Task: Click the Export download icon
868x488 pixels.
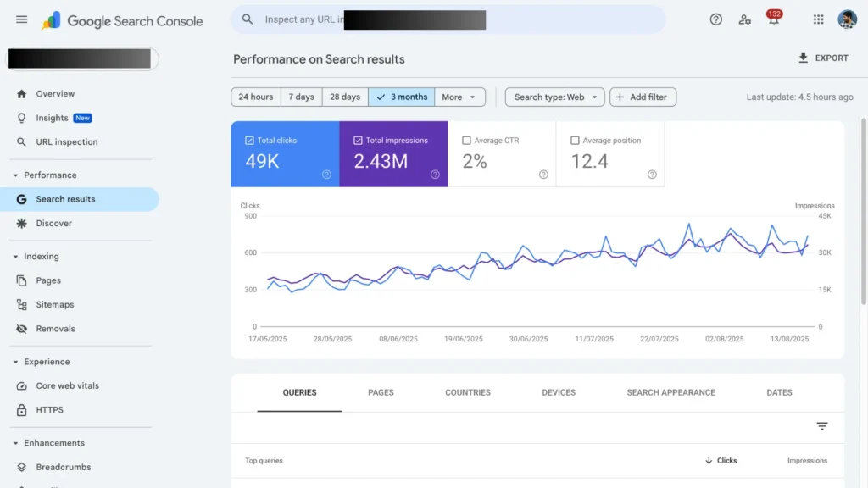Action: pos(803,58)
